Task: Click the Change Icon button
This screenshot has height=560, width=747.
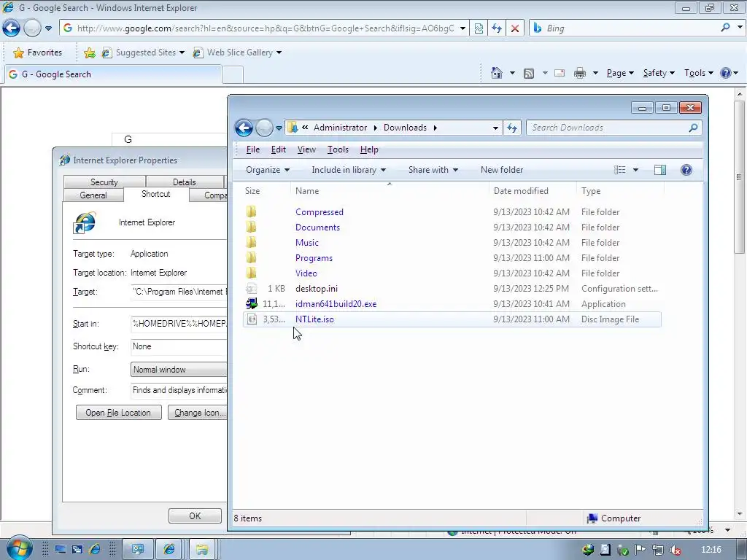Action: tap(198, 413)
